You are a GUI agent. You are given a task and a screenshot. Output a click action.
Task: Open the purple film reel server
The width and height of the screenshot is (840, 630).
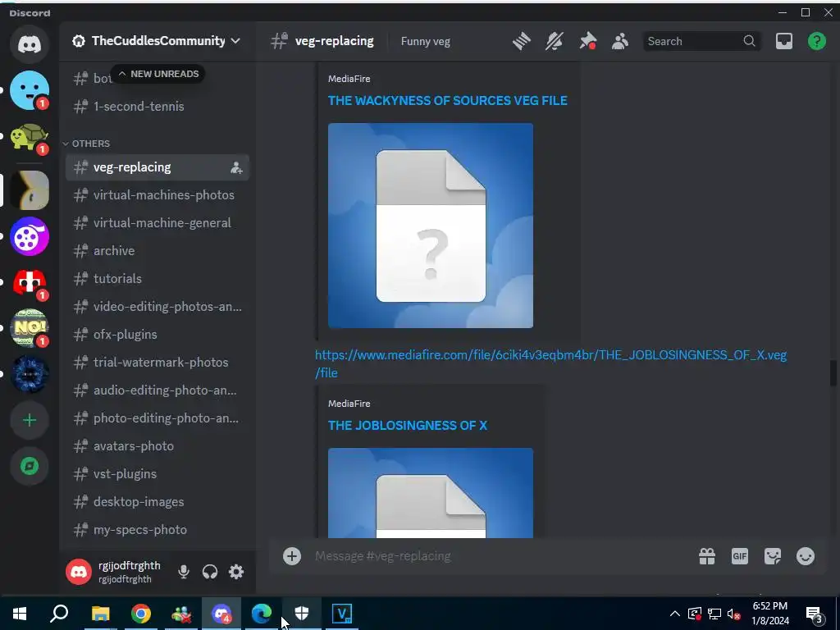coord(30,236)
